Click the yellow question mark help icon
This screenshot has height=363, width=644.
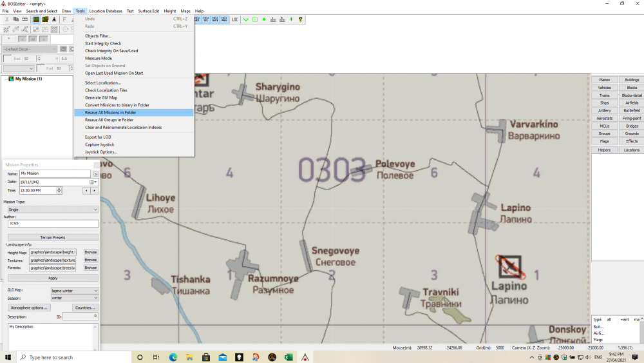tap(301, 19)
